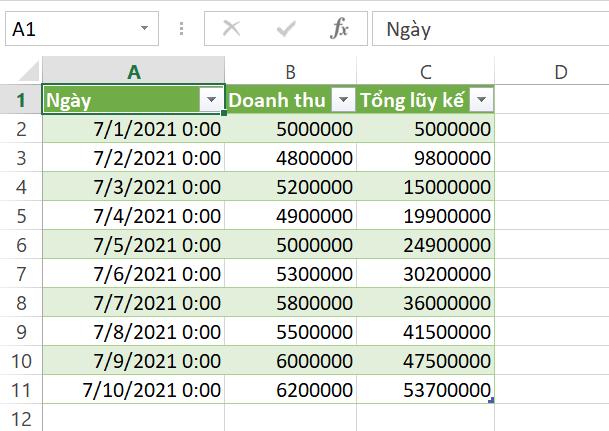Open the Tổng lũy kế filter dropdown
Viewport: 609px width, 431px height.
tap(481, 100)
